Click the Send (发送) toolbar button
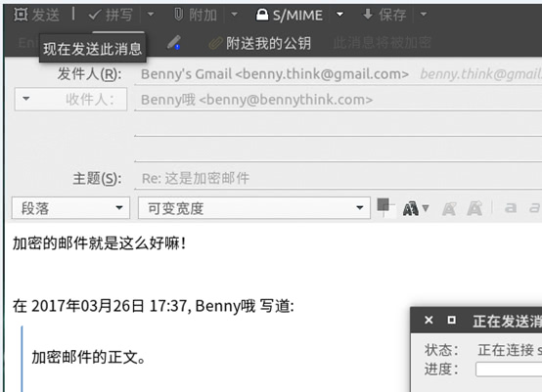The image size is (542, 392). point(36,15)
